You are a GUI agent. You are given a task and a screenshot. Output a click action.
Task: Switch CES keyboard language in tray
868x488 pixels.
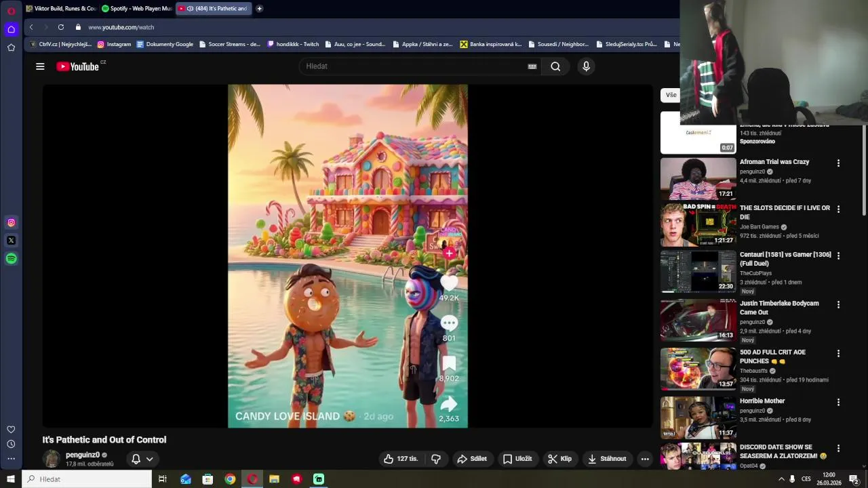click(806, 479)
